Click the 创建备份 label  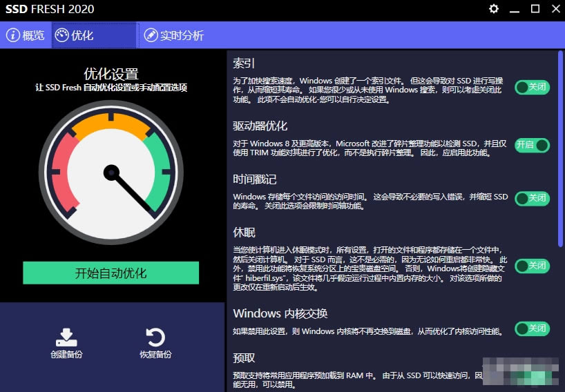pyautogui.click(x=66, y=355)
